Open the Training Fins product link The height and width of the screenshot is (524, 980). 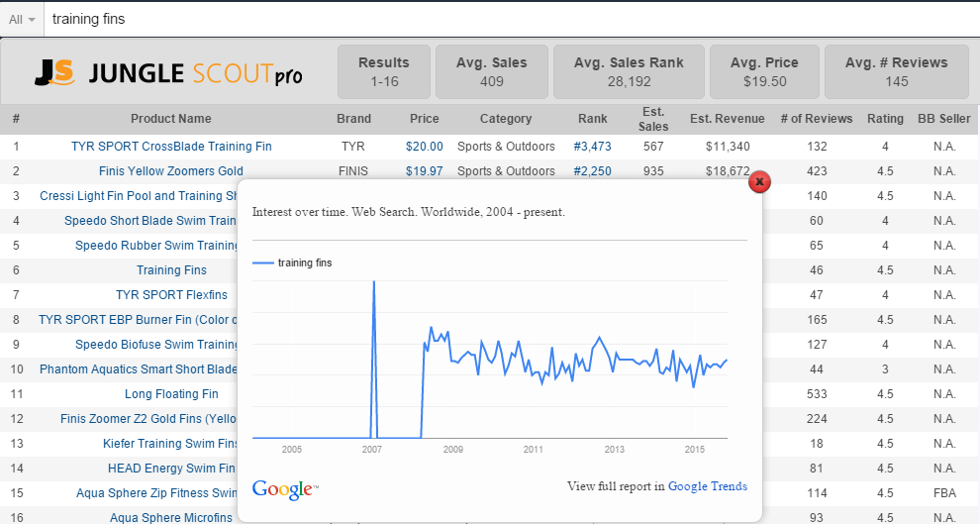coord(171,270)
